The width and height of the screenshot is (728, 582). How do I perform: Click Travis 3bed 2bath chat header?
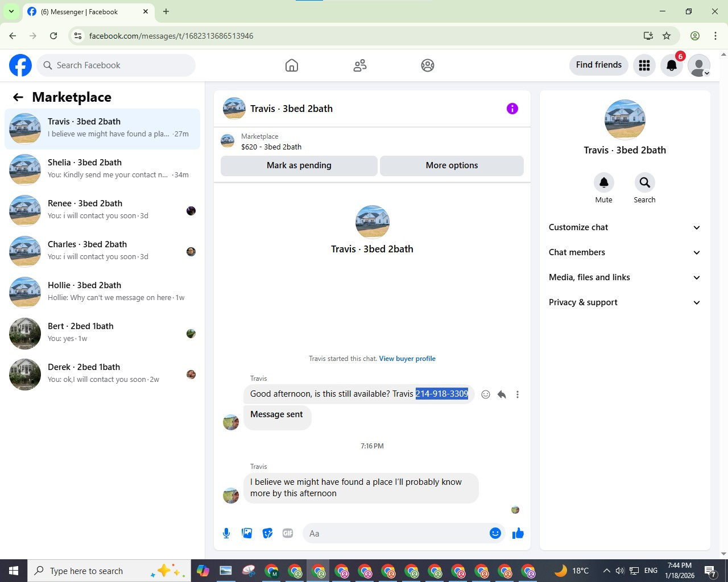[278, 109]
